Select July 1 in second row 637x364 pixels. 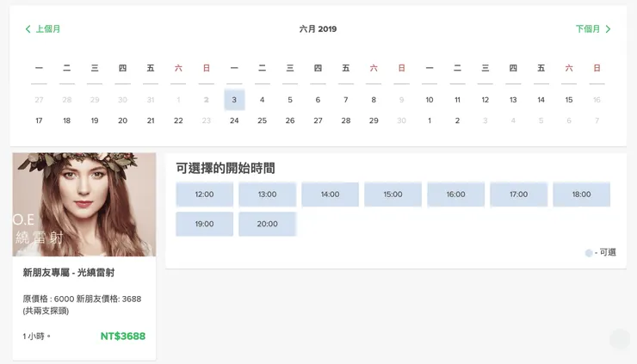pyautogui.click(x=430, y=120)
